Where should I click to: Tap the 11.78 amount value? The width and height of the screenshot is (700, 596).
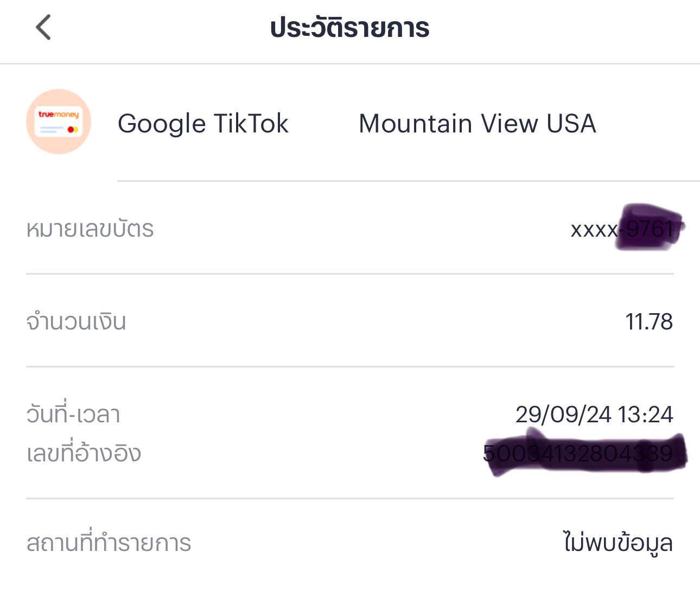(x=649, y=322)
